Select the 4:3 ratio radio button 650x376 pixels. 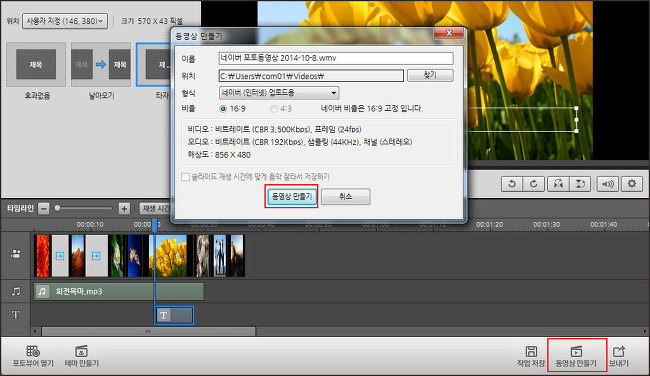click(x=274, y=109)
